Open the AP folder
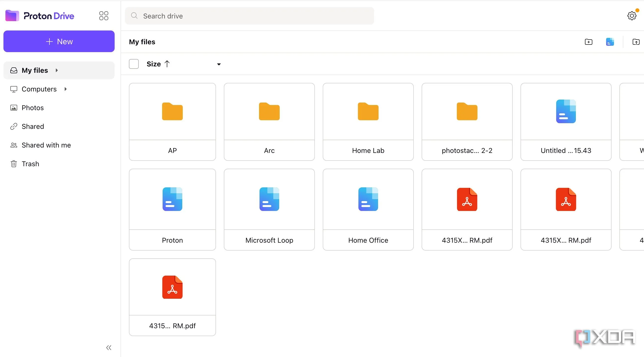The height and width of the screenshot is (357, 644). point(172,122)
